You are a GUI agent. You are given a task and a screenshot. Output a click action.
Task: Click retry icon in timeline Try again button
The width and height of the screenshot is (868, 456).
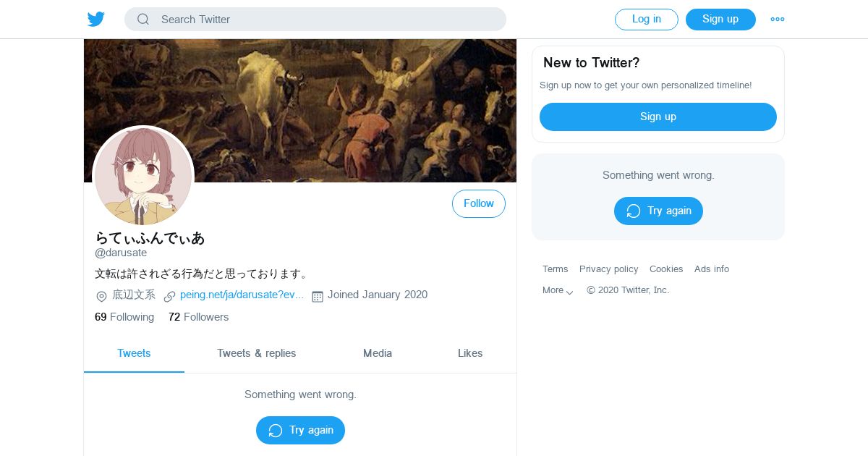click(276, 431)
